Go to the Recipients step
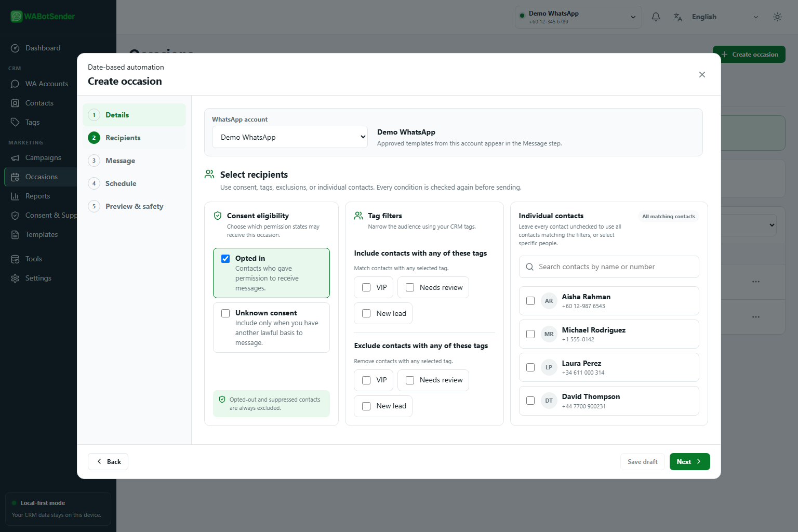The width and height of the screenshot is (798, 532). [134, 138]
